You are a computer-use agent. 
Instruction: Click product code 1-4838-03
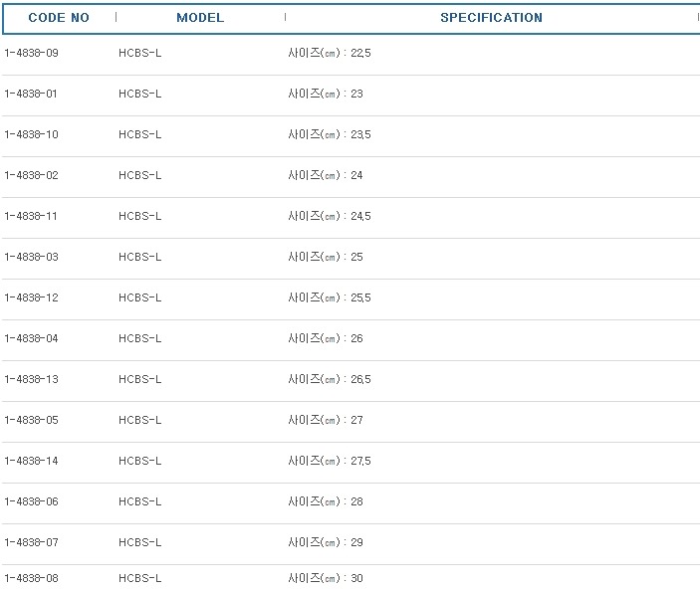coord(32,257)
